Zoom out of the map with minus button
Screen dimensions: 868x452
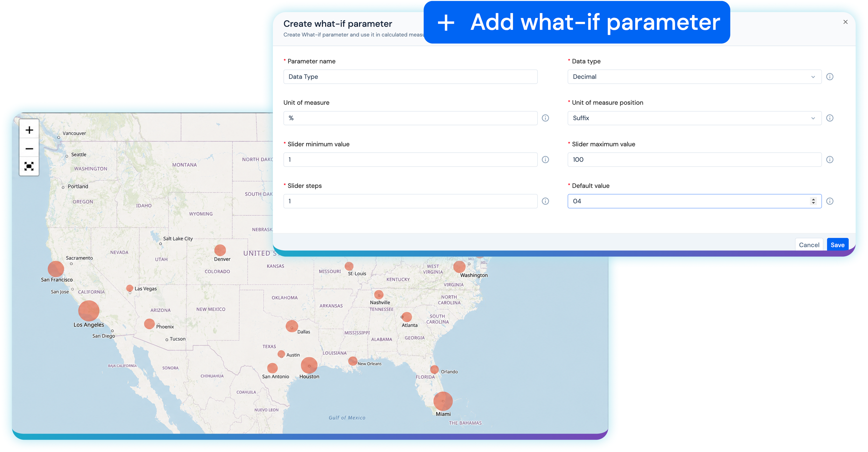29,148
